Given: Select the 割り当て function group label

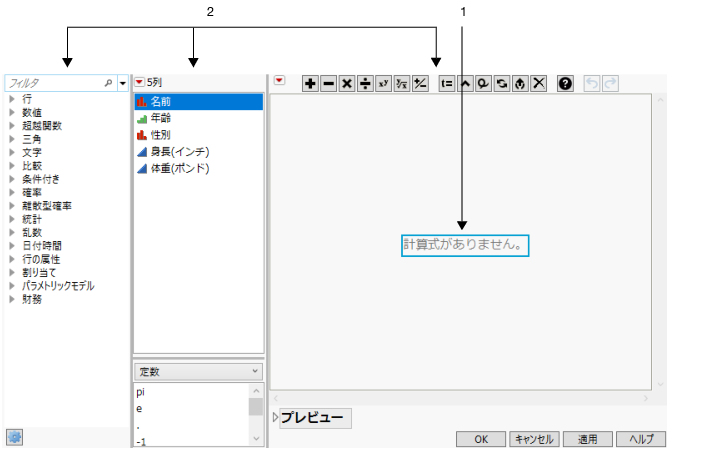Looking at the screenshot, I should tap(39, 273).
